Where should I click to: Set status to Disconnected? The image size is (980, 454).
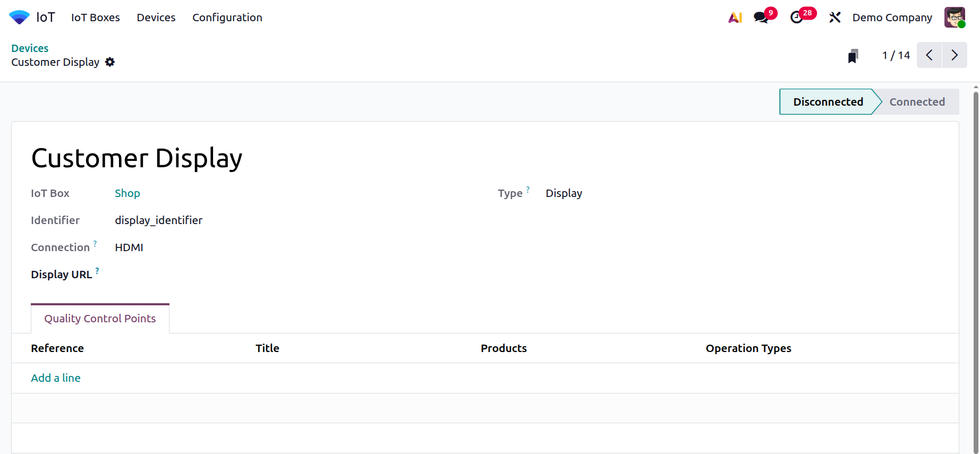click(828, 102)
